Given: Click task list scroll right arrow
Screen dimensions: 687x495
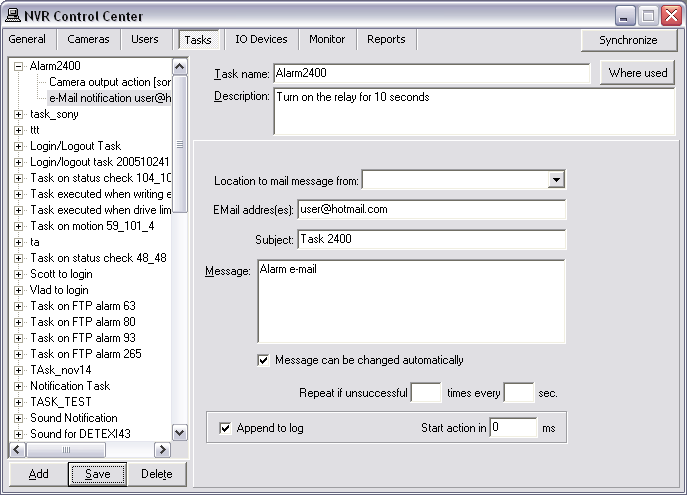Looking at the screenshot, I should click(163, 449).
